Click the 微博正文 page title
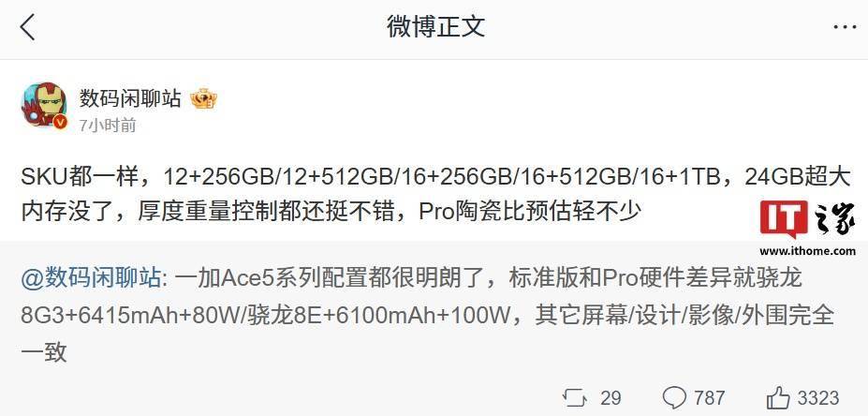Screen dimensions: 868x416 pos(435,26)
